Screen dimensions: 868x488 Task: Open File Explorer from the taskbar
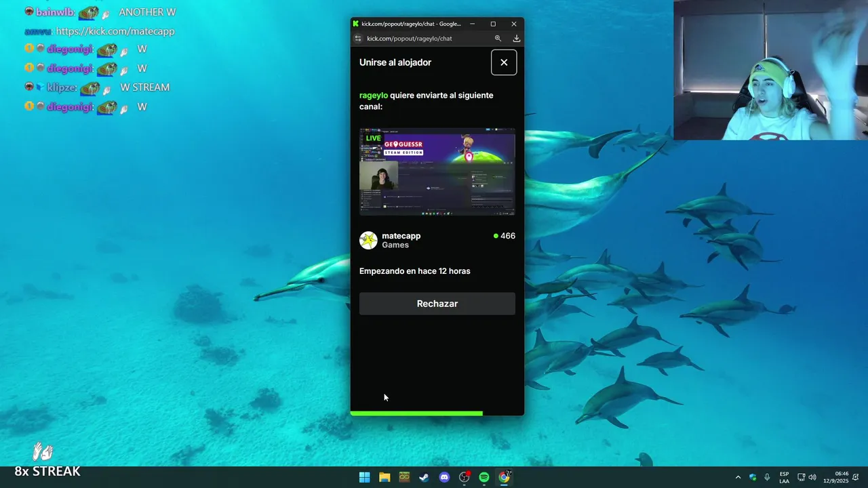click(x=384, y=477)
